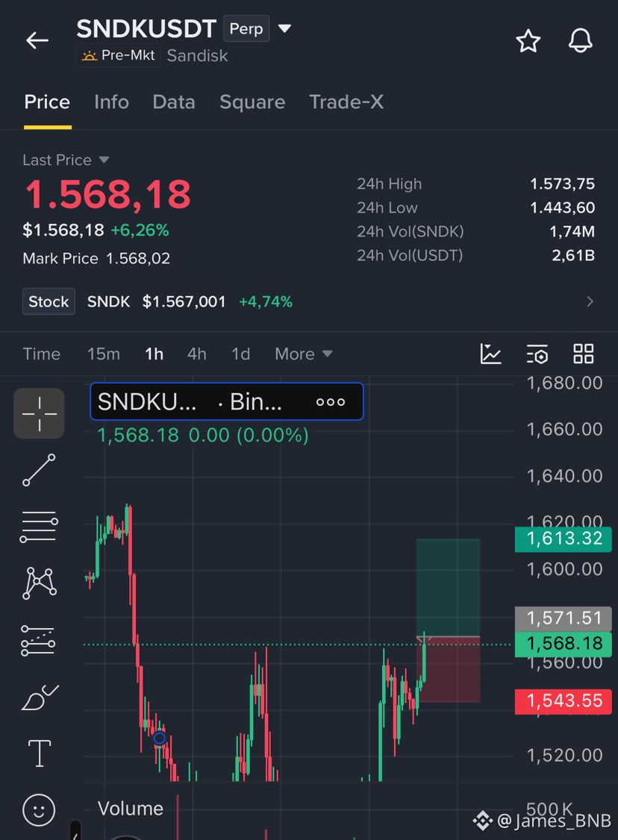The width and height of the screenshot is (618, 840).
Task: Select the trend line drawing tool
Action: point(39,470)
